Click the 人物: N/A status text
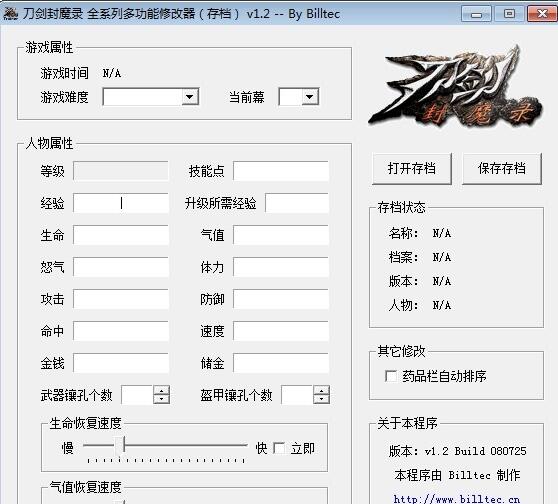 [420, 305]
